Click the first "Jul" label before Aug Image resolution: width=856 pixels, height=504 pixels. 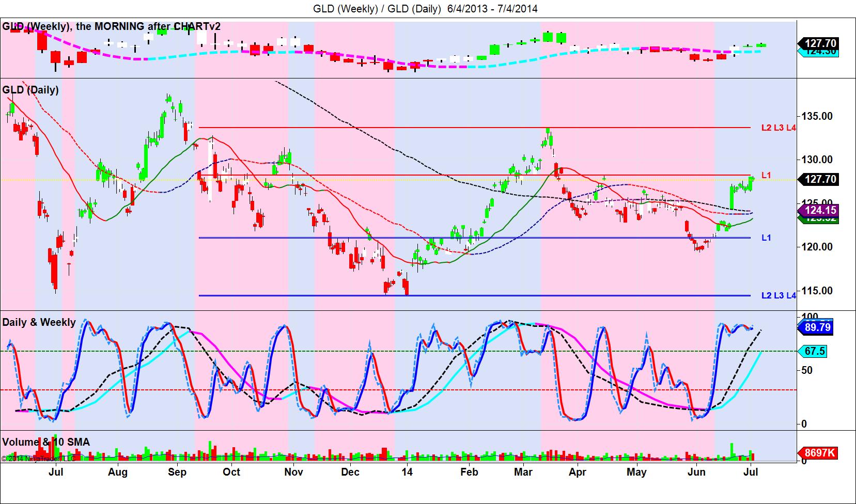pyautogui.click(x=56, y=472)
